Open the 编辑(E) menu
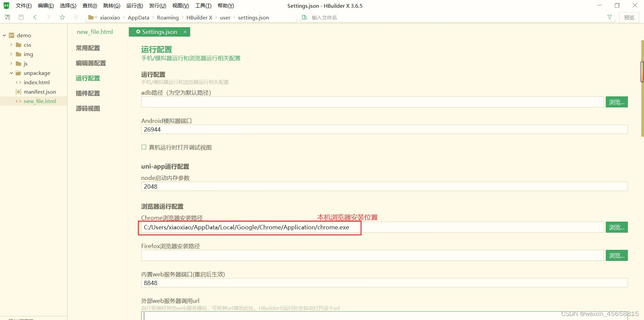644x320 pixels. coord(46,6)
